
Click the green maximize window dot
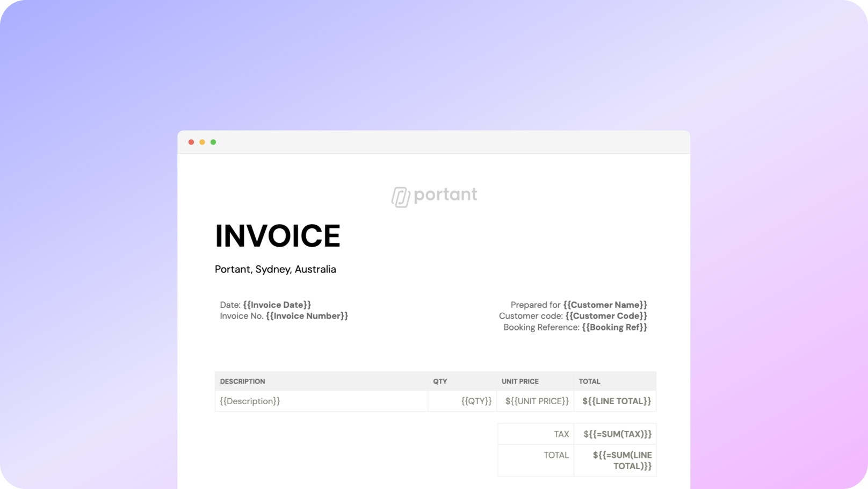pos(213,142)
